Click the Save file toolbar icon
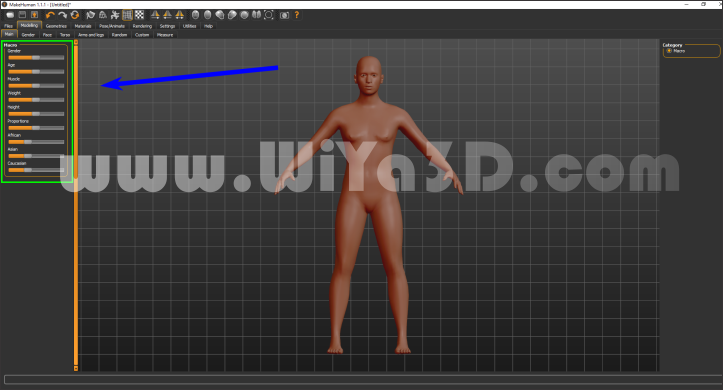Viewport: 723px width, 390px height. coord(35,15)
